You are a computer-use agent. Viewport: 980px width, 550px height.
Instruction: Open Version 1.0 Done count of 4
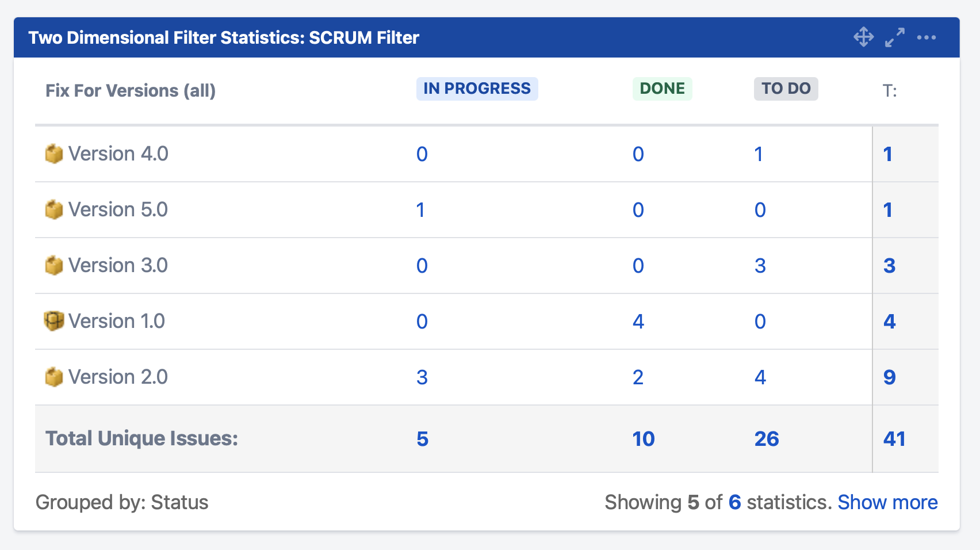click(638, 322)
